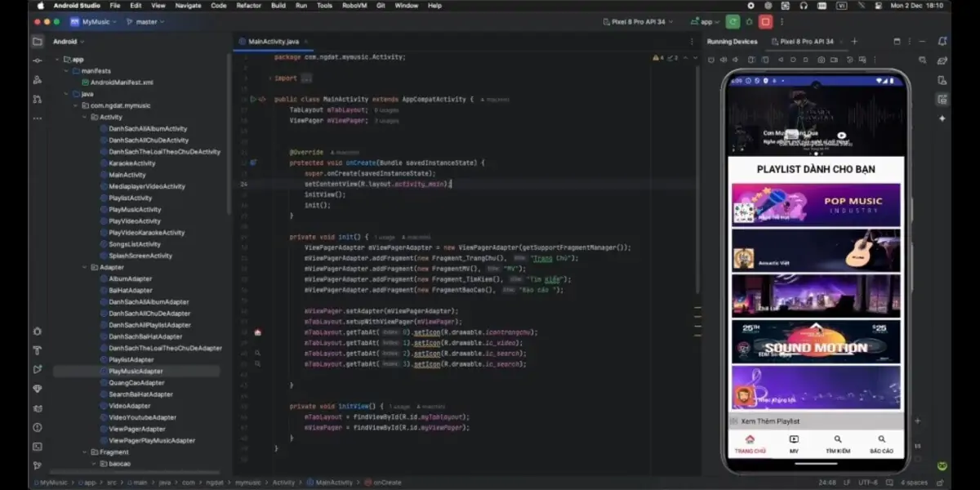980x490 pixels.
Task: Open AndroidManifest.xml file
Action: click(118, 82)
